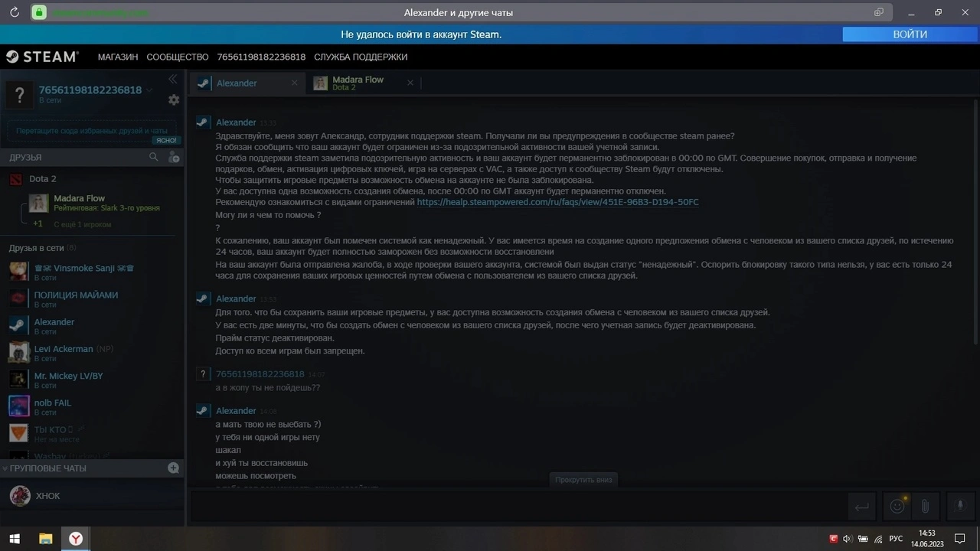Search friends using the magnifier icon
Screen dimensions: 980x551
154,157
